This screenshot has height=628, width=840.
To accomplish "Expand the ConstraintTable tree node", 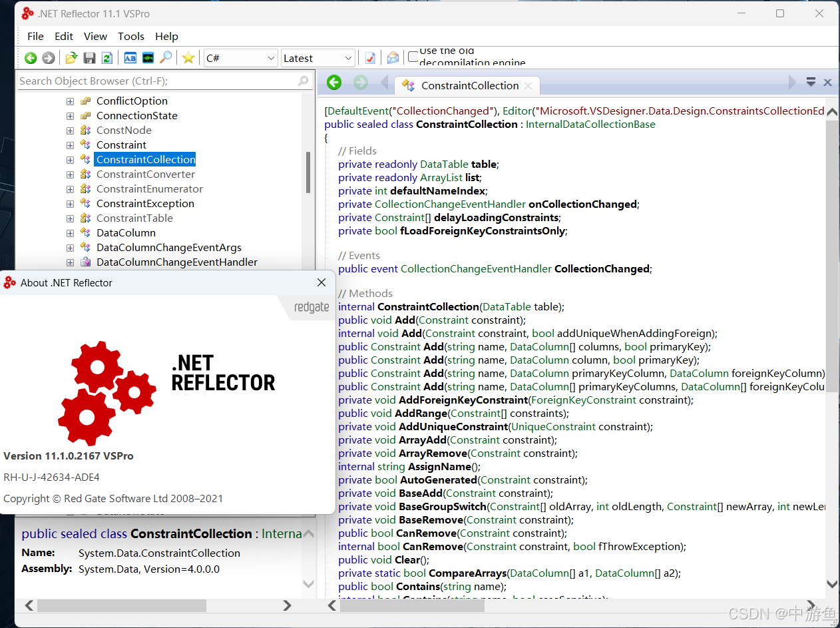I will click(70, 218).
